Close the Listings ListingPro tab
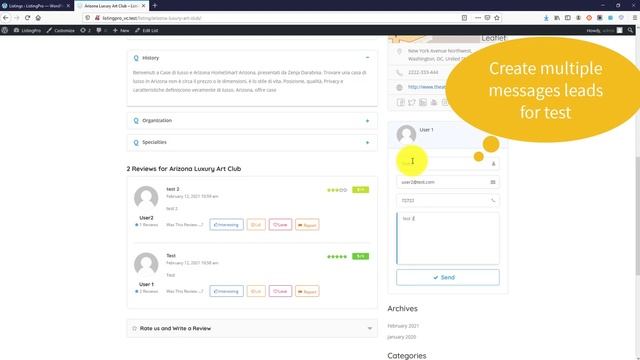This screenshot has height=360, width=640. pos(68,6)
